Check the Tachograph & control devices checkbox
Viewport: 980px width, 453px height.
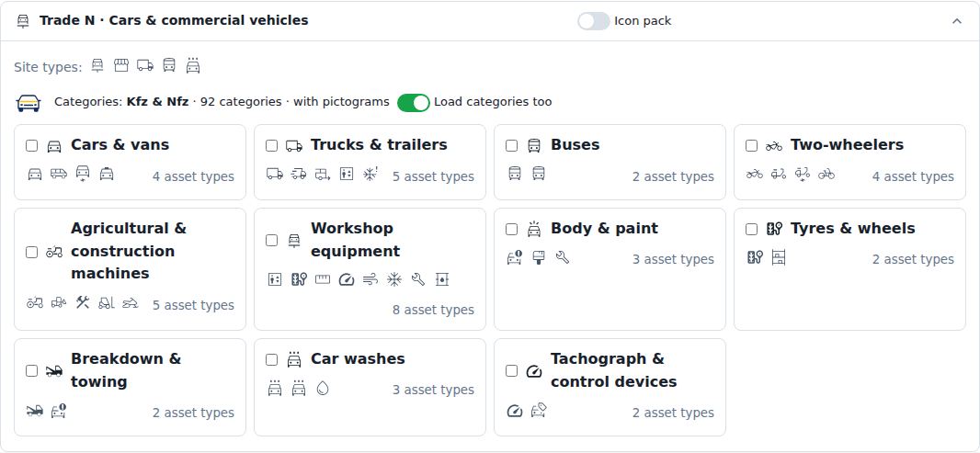pos(512,371)
